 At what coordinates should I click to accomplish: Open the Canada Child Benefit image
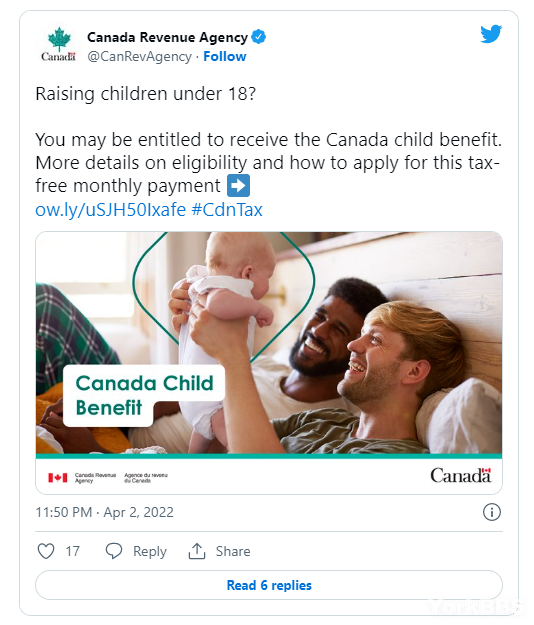[269, 363]
